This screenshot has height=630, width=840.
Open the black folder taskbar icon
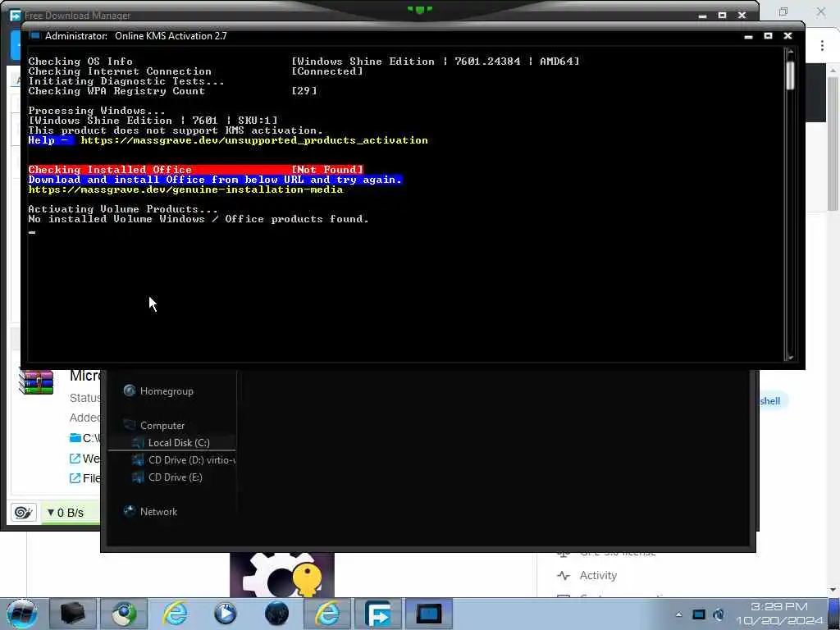click(x=72, y=614)
